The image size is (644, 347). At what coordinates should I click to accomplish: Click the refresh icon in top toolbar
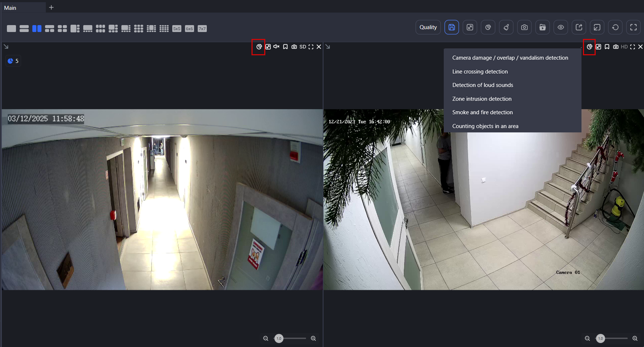click(x=615, y=27)
